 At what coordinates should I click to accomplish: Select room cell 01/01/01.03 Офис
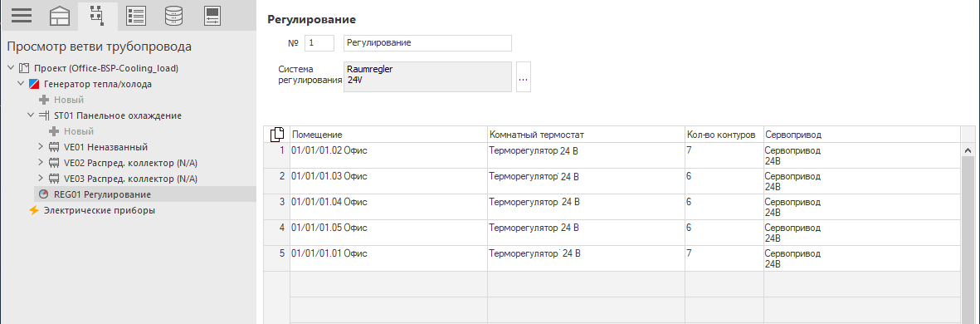click(x=388, y=181)
